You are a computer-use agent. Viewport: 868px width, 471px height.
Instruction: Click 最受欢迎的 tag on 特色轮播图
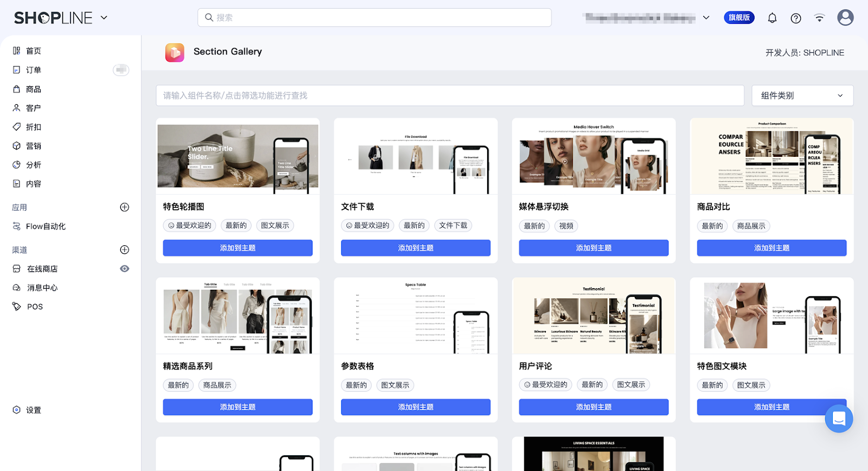[x=190, y=225]
